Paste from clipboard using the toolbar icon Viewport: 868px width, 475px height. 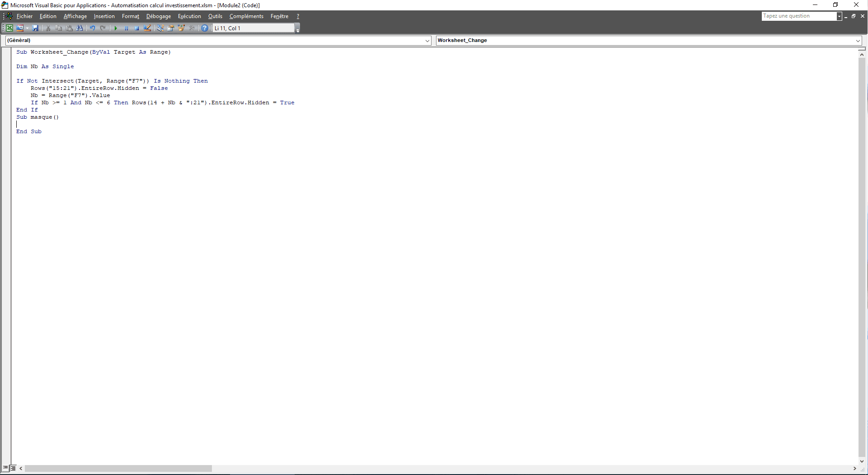coord(69,28)
